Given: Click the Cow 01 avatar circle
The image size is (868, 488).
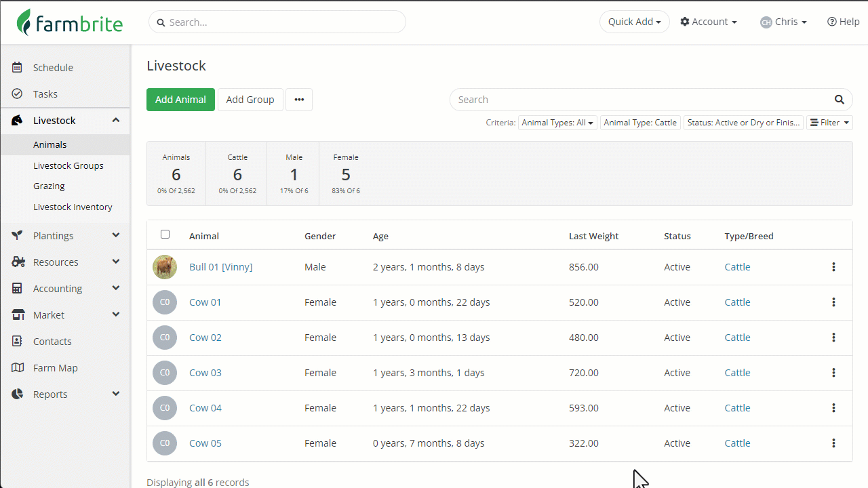Looking at the screenshot, I should click(165, 302).
